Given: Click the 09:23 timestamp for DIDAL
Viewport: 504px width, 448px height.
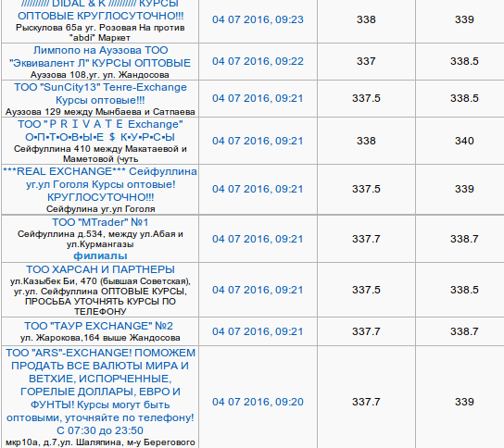Looking at the screenshot, I should 258,19.
